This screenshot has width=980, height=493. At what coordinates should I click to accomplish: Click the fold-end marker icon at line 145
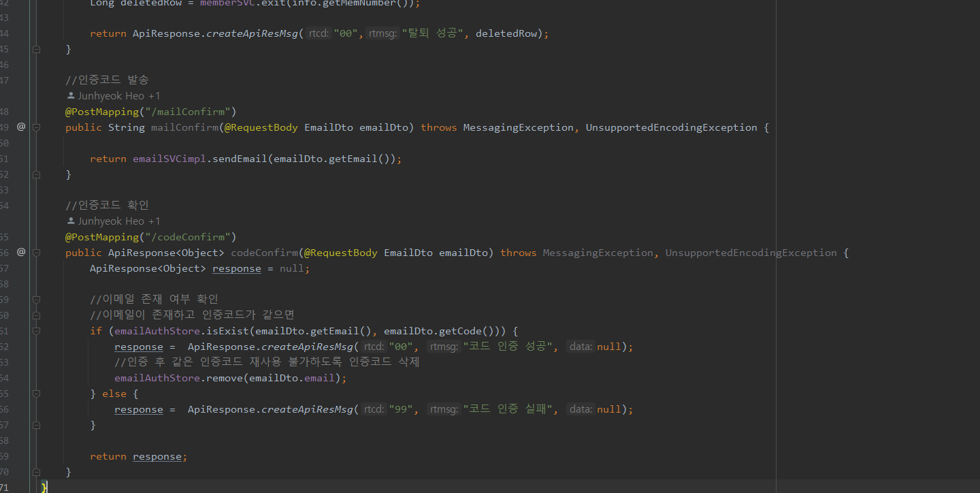tap(36, 49)
